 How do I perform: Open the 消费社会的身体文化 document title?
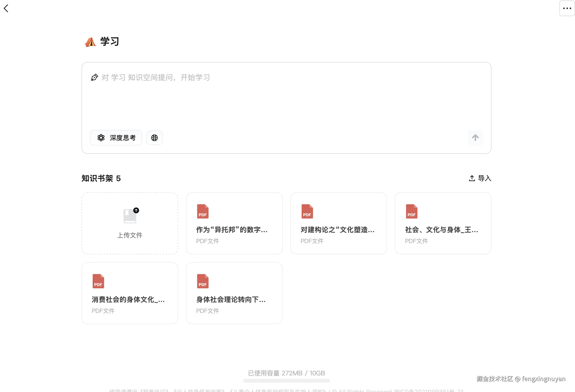click(128, 299)
